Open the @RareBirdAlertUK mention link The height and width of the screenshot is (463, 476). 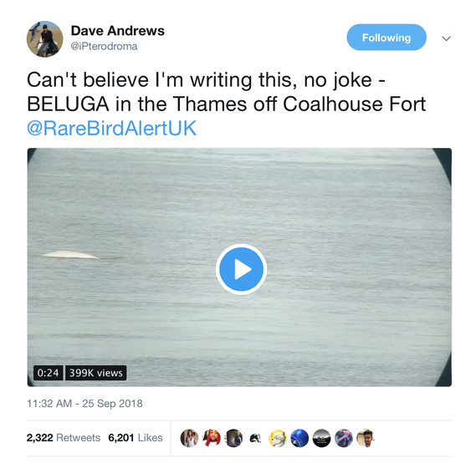click(x=112, y=128)
